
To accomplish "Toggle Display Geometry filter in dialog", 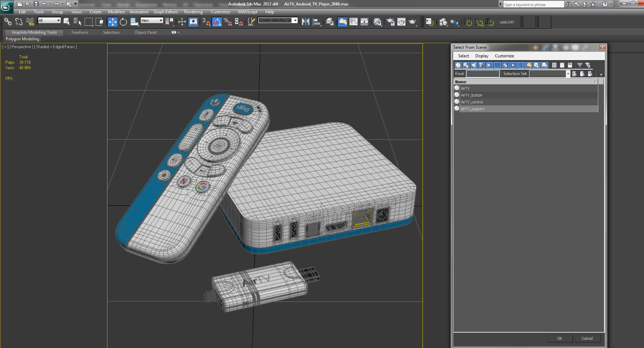I will pyautogui.click(x=458, y=65).
